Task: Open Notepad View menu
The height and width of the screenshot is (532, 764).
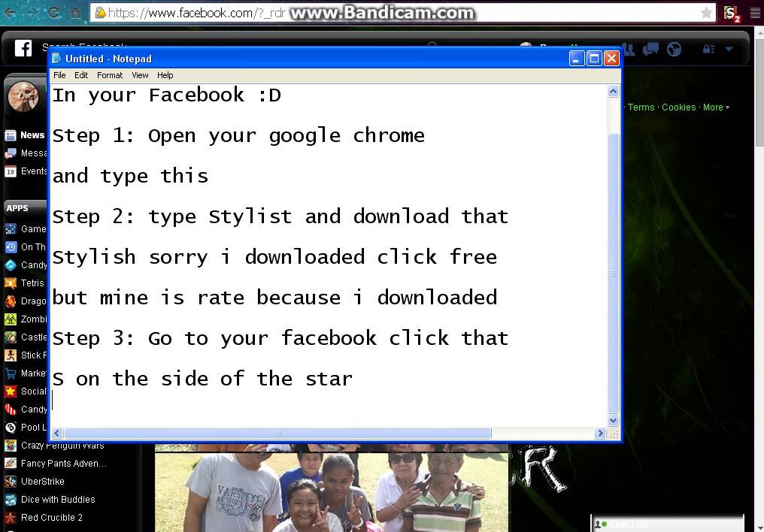Action: 140,75
